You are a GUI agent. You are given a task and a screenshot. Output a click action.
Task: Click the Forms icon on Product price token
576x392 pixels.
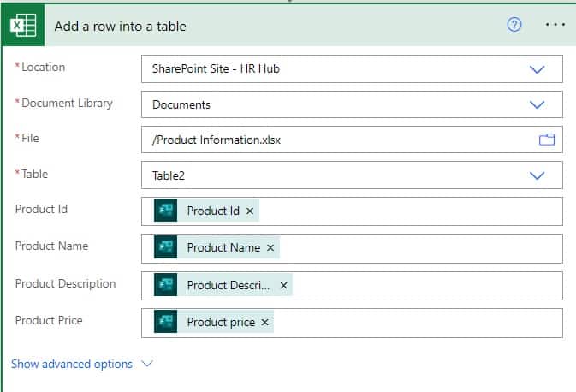point(166,322)
